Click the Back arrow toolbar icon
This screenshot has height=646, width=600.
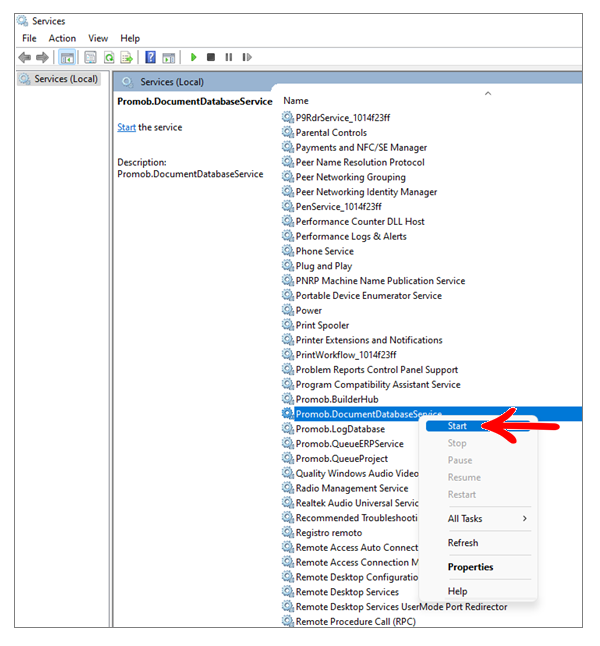[x=25, y=57]
